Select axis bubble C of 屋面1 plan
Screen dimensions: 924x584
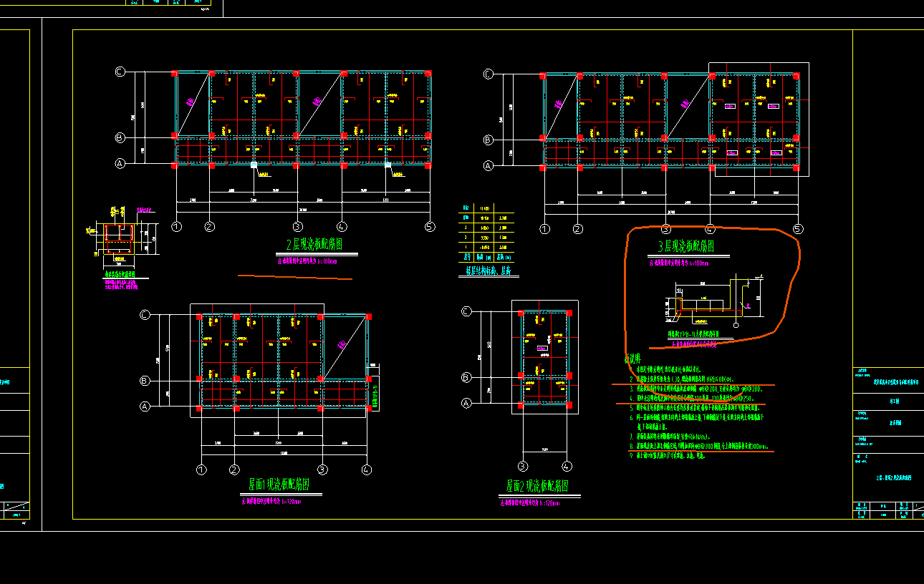click(145, 315)
